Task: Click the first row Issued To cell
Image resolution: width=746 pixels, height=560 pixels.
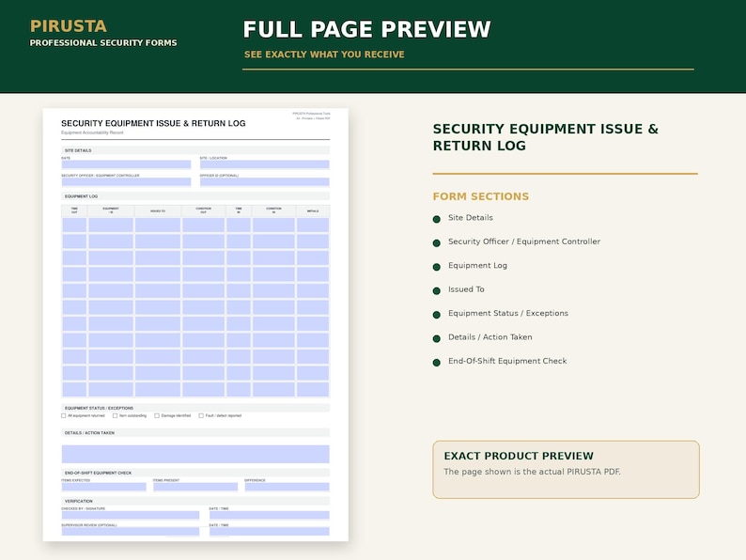Action: coord(158,226)
